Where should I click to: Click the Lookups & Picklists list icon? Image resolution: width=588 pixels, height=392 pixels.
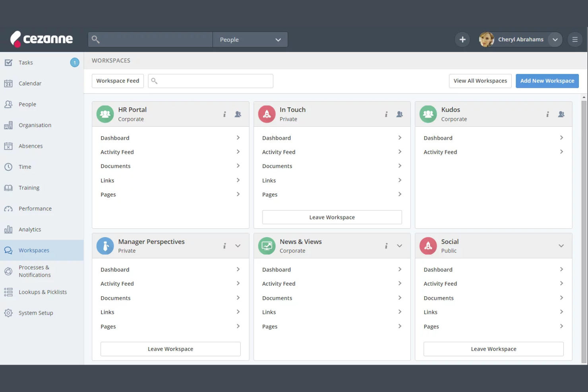point(8,292)
